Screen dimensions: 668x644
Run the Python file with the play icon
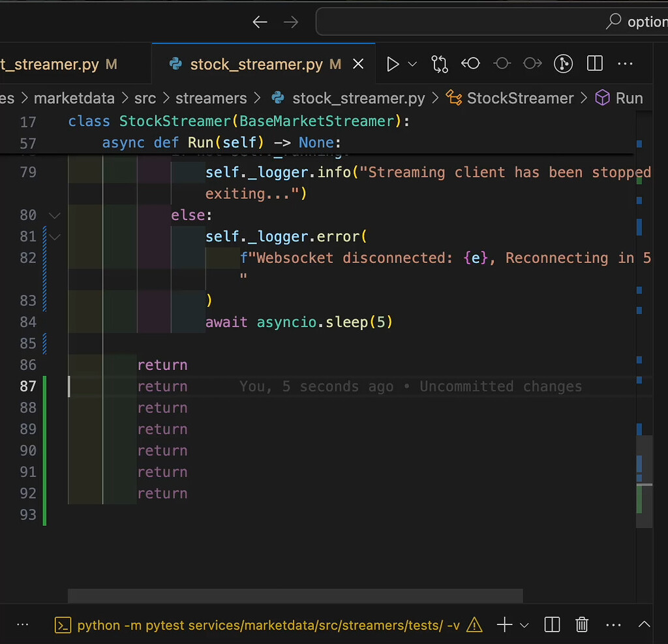(x=393, y=64)
